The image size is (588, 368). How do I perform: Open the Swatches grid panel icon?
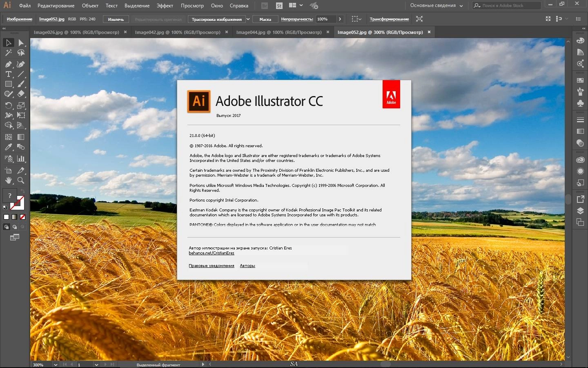tap(580, 80)
